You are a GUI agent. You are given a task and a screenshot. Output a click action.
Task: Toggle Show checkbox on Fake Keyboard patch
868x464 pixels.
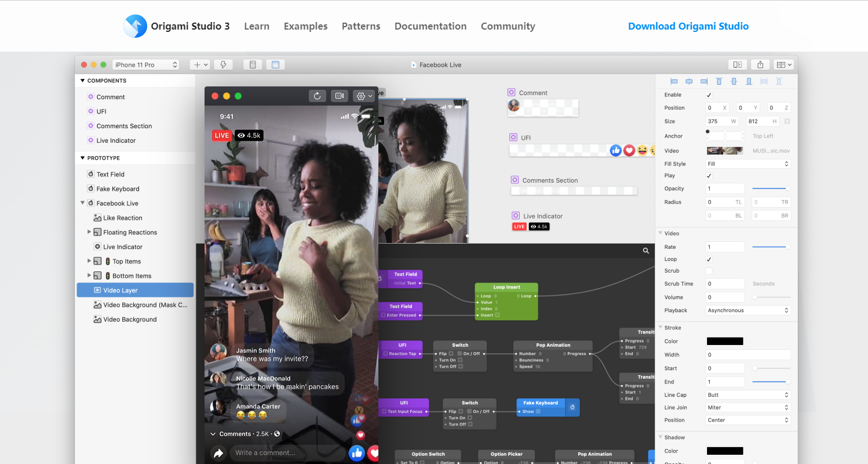(538, 412)
